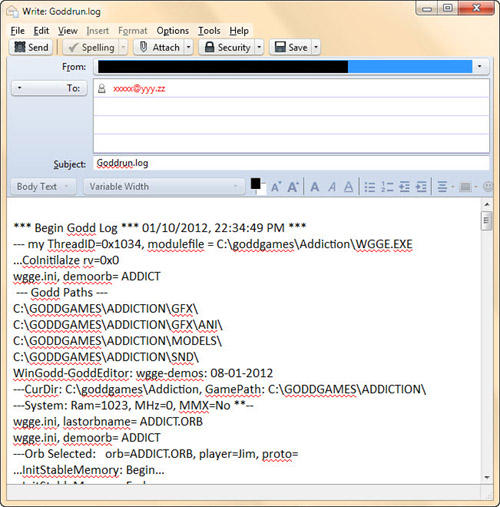Expand the From account dropdown
The height and width of the screenshot is (507, 500).
(x=480, y=66)
